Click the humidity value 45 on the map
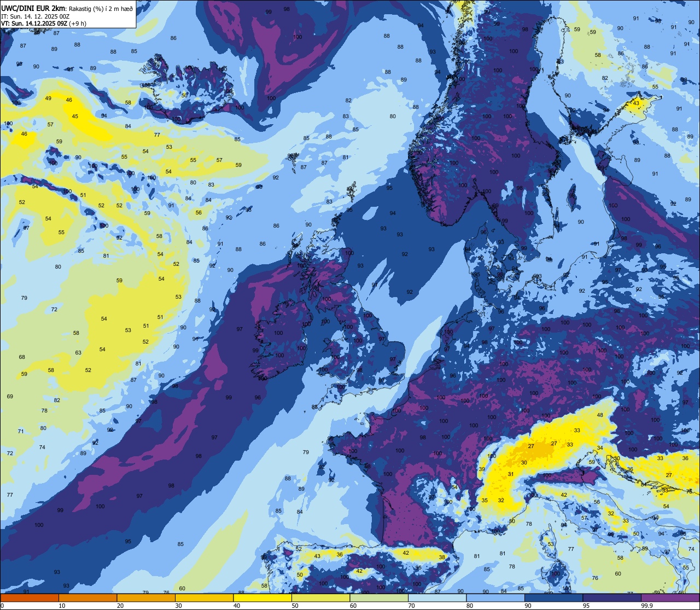This screenshot has width=700, height=610. click(x=75, y=117)
